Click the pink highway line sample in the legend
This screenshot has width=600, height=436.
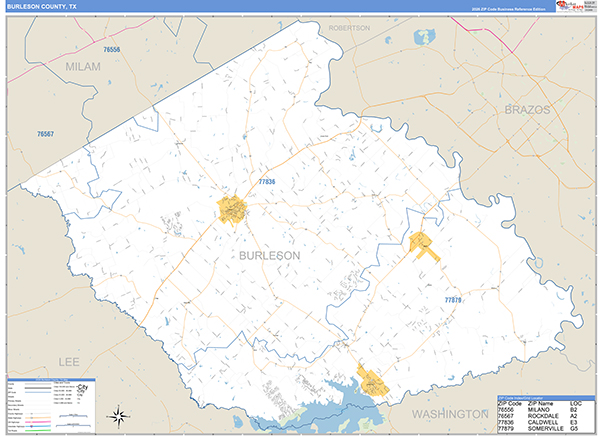(x=38, y=422)
